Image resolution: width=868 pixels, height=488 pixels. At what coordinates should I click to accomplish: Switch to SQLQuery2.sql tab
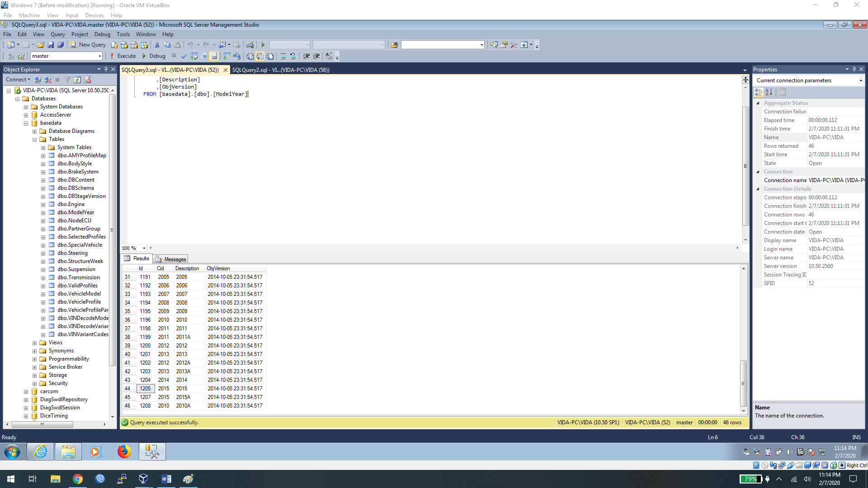coord(280,70)
